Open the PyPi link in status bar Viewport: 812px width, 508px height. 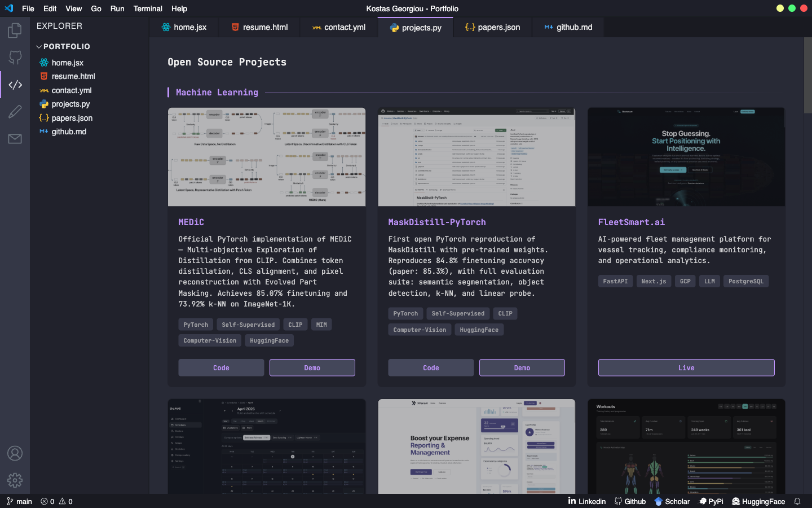[x=711, y=501]
